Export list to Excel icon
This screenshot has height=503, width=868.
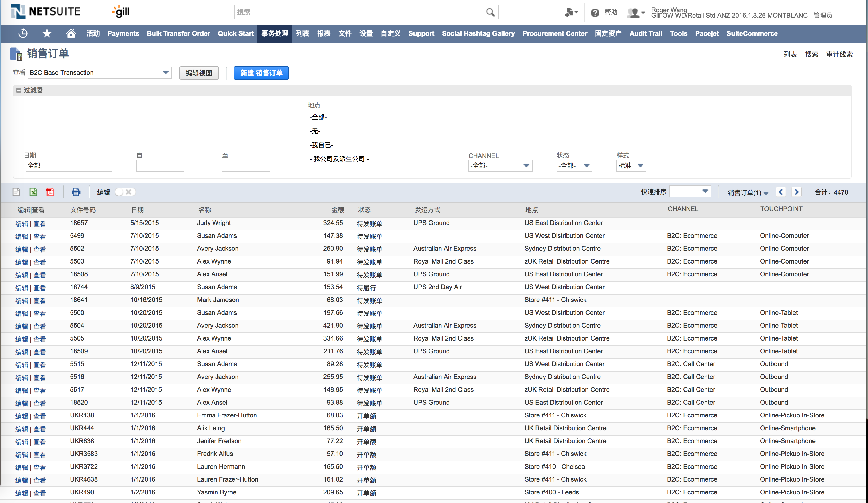click(33, 192)
